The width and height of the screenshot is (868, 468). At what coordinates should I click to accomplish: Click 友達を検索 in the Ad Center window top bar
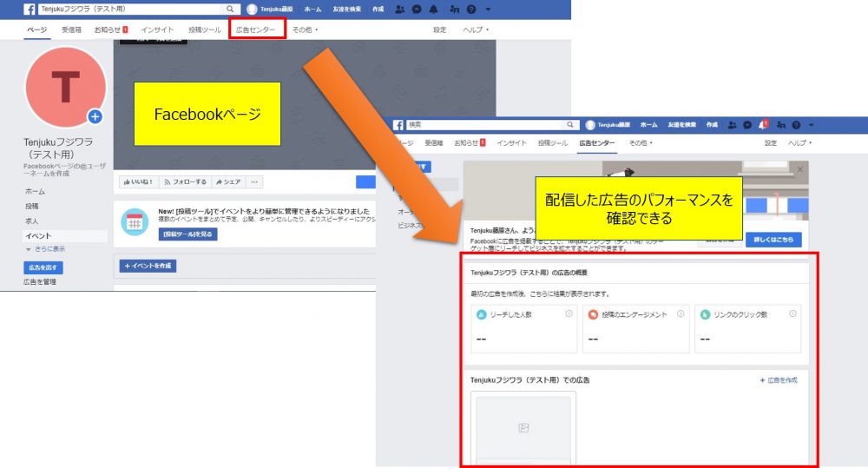(x=682, y=125)
